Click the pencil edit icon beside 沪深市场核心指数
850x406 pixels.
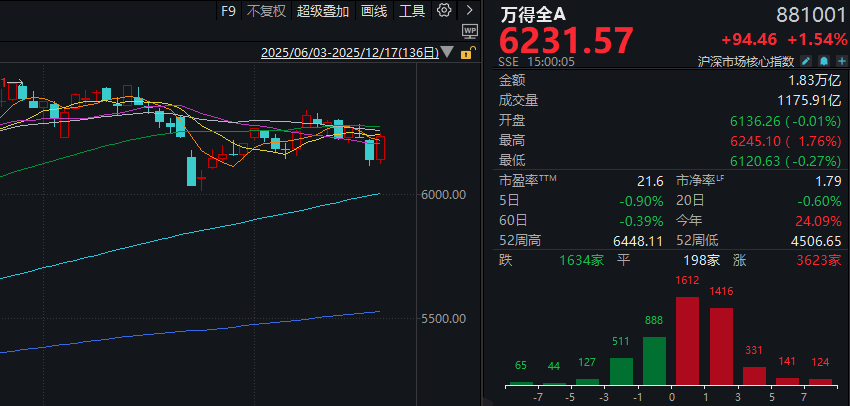(806, 61)
